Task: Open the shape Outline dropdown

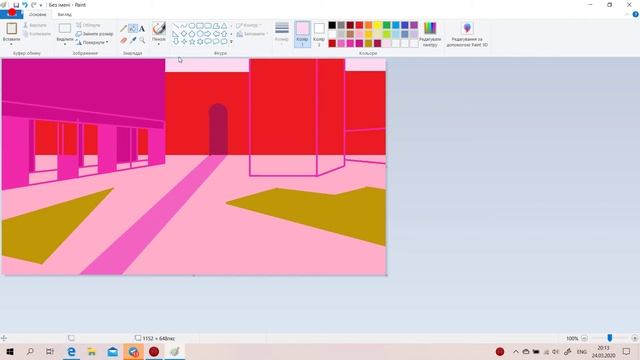Action: (249, 25)
